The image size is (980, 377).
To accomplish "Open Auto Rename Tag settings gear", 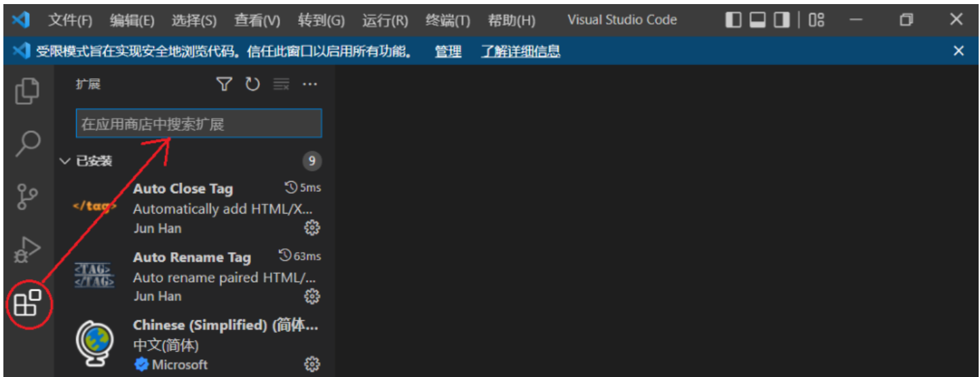I will [312, 296].
